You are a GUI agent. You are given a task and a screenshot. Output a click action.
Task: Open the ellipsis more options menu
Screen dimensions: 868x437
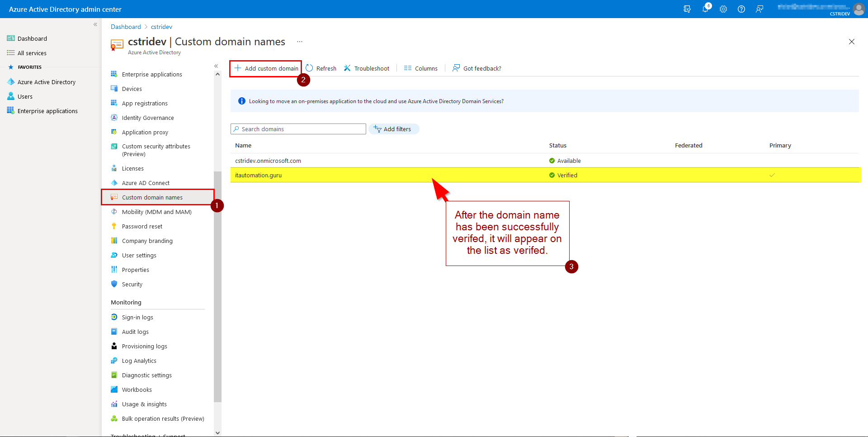[300, 42]
